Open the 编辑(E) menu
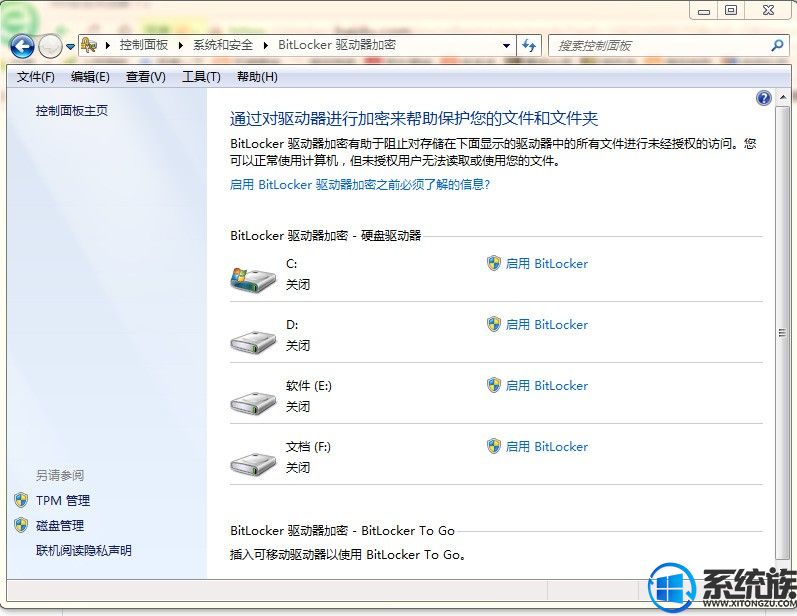 90,77
